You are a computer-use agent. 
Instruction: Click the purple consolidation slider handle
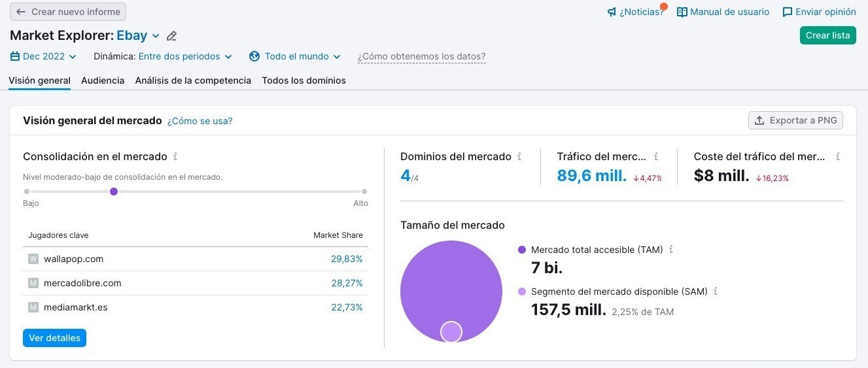[114, 192]
